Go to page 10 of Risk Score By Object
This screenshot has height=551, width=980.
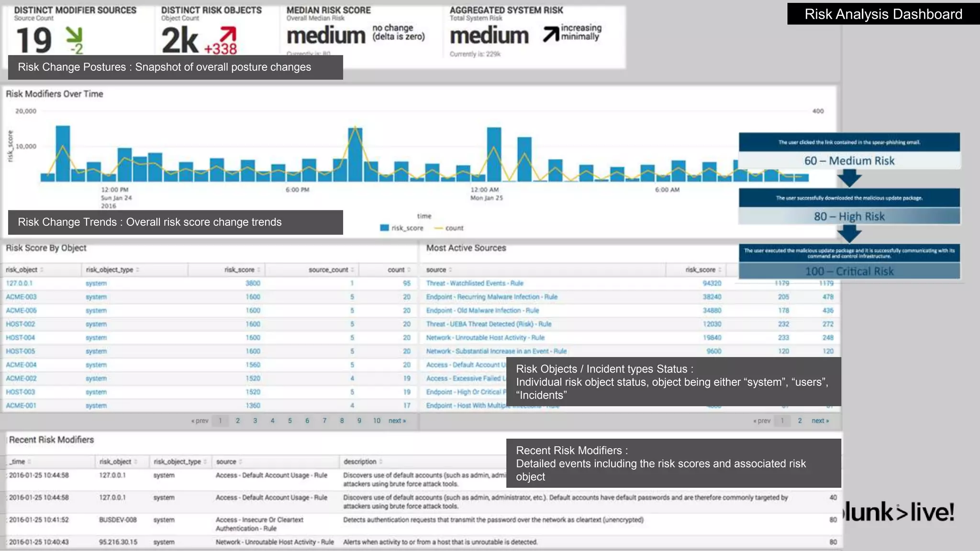(377, 421)
